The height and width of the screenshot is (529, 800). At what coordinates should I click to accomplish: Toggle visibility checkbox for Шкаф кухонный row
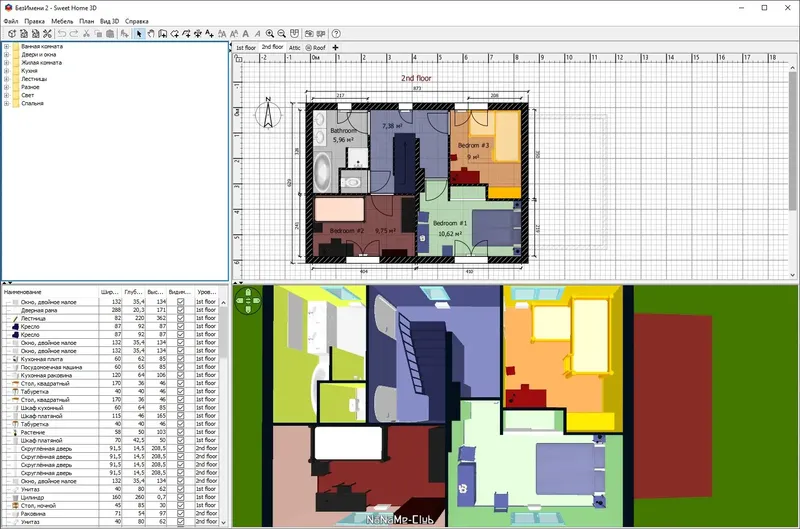[x=180, y=408]
